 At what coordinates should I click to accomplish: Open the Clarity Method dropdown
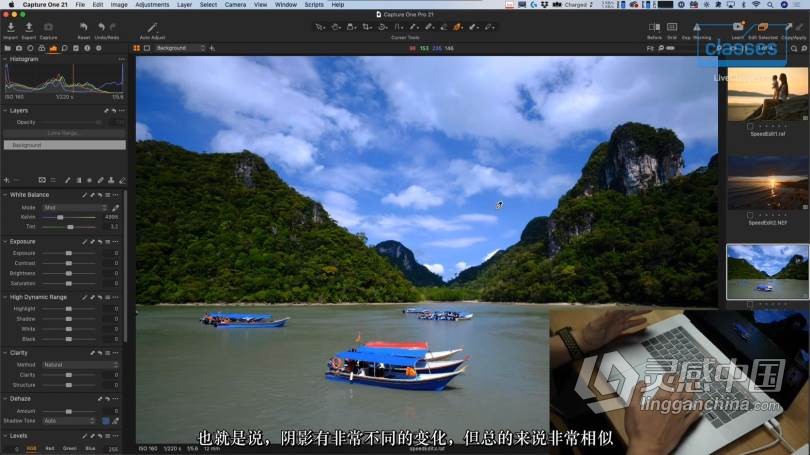(x=81, y=365)
